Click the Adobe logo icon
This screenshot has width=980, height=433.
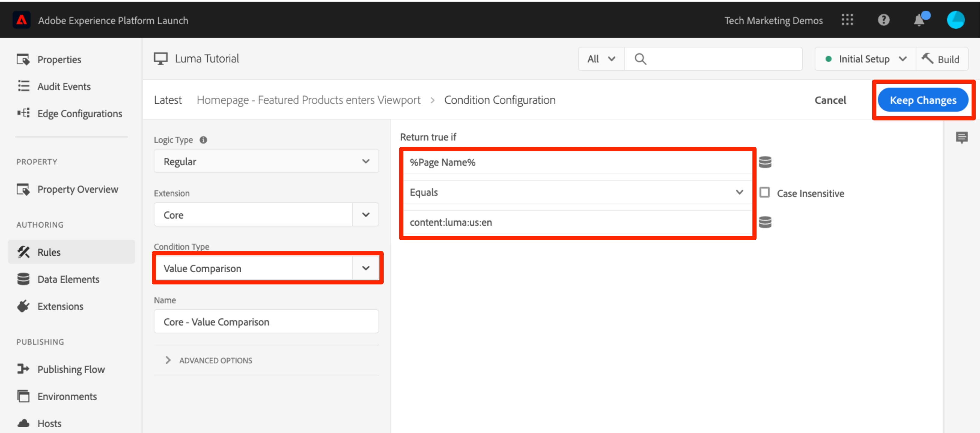(22, 20)
